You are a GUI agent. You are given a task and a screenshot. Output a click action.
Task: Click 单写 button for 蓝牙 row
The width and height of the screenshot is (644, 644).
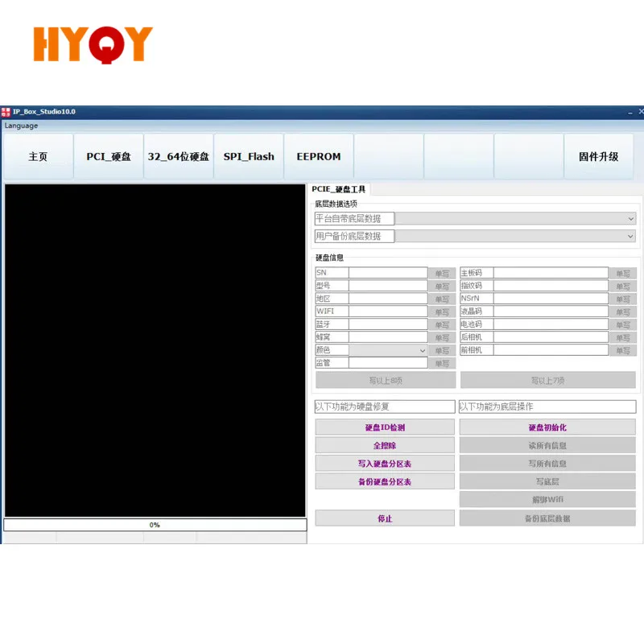[x=442, y=325]
